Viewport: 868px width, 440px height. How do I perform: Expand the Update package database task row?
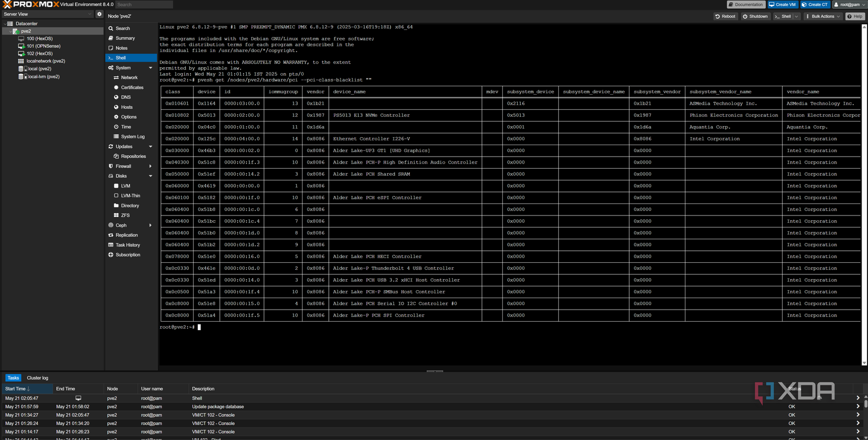click(x=858, y=406)
